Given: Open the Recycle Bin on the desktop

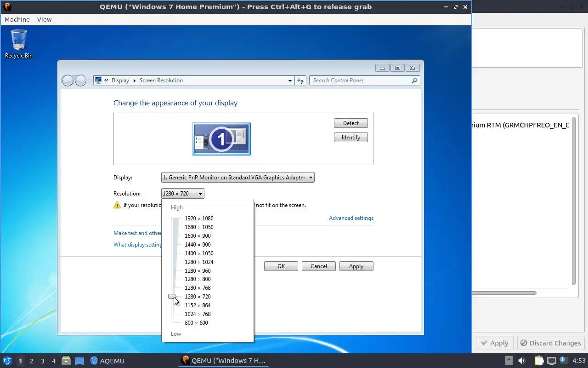Looking at the screenshot, I should point(19,44).
